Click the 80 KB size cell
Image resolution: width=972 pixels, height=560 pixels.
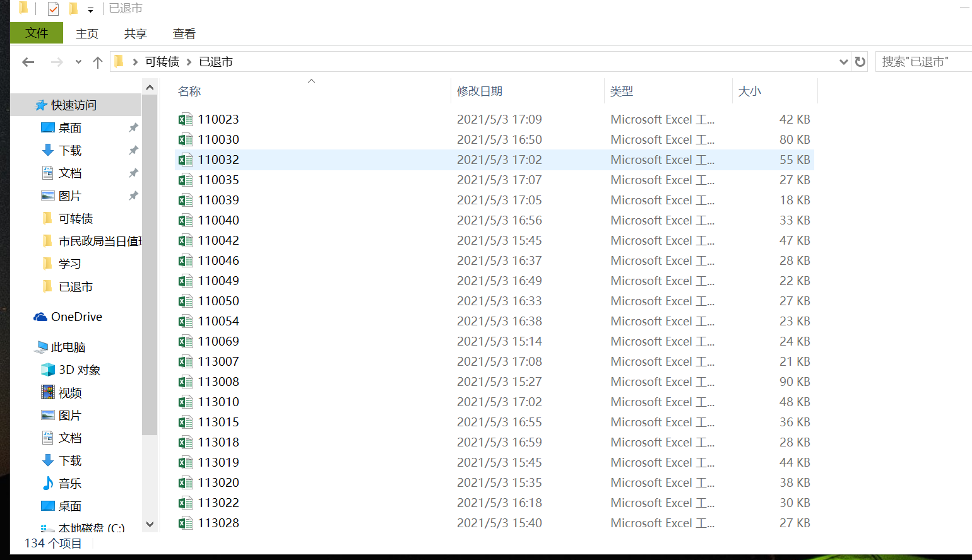pos(795,139)
